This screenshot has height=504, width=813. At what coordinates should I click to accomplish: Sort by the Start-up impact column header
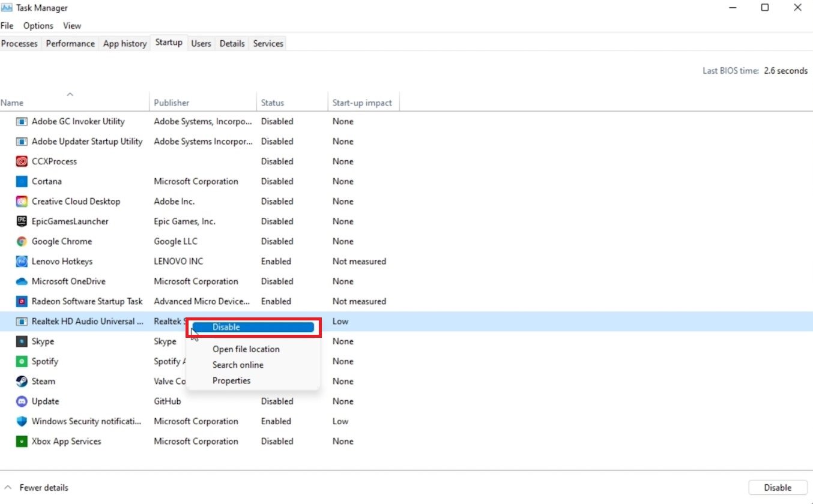363,102
